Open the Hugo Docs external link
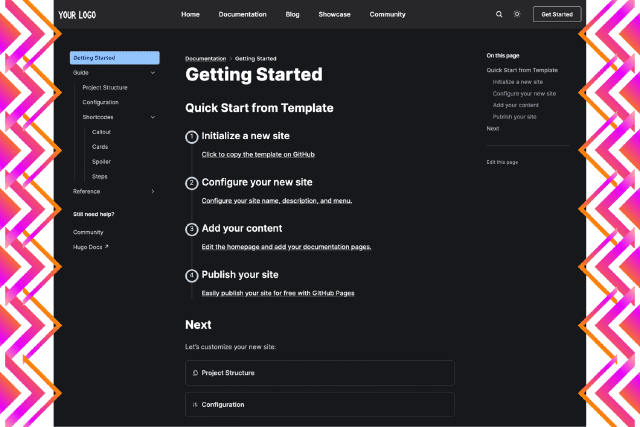This screenshot has width=640, height=427. pyautogui.click(x=91, y=246)
